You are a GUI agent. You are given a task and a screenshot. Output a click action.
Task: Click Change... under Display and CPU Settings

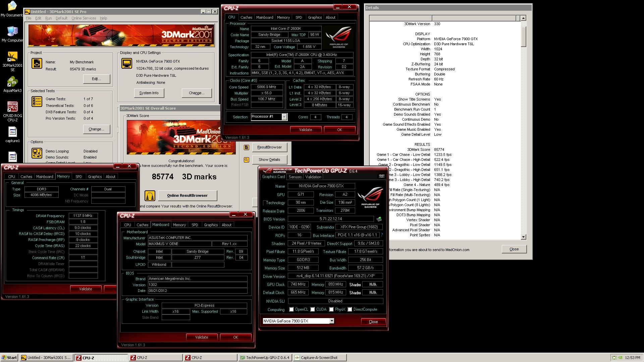197,93
